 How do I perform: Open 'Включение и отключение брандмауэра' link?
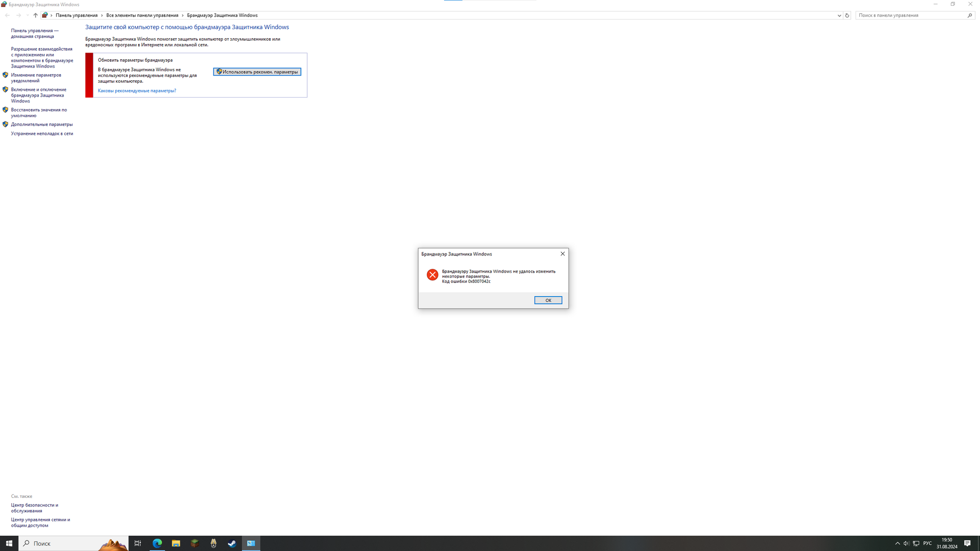(39, 95)
